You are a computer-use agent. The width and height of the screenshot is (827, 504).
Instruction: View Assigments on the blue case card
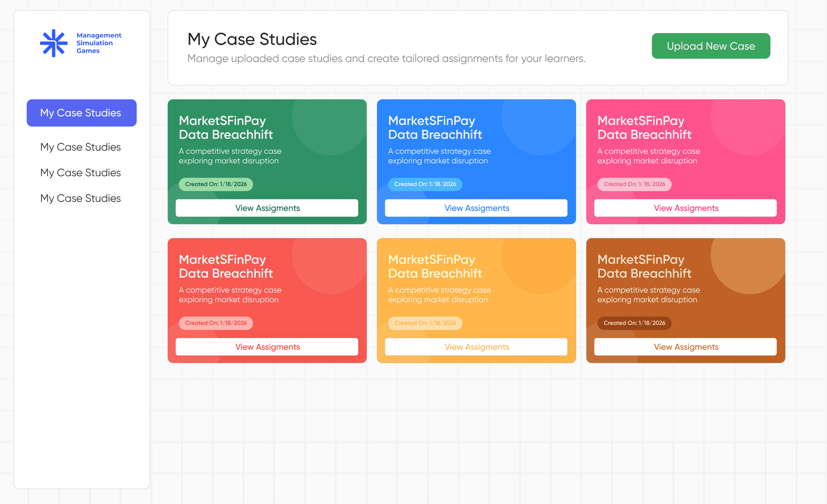pyautogui.click(x=476, y=208)
